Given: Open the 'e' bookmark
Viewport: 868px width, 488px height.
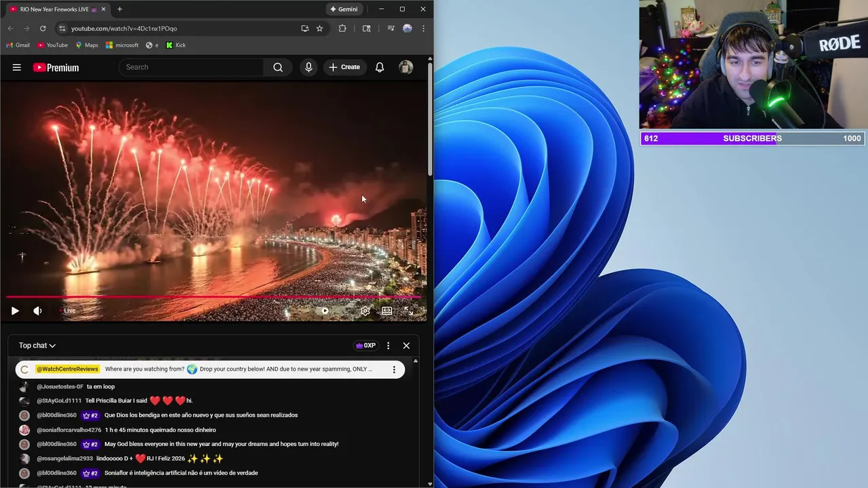Looking at the screenshot, I should [152, 45].
